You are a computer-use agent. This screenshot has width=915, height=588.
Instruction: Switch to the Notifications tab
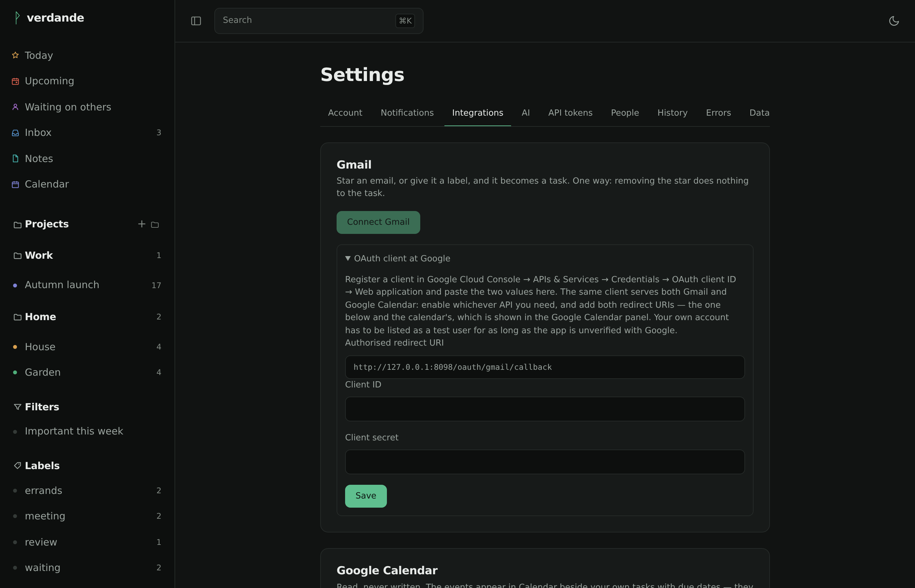(x=407, y=113)
